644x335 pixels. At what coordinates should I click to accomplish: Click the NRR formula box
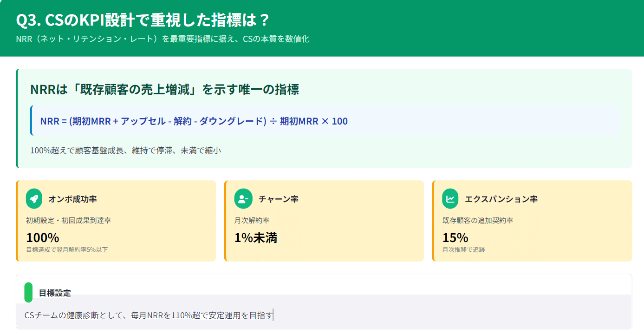coord(326,121)
